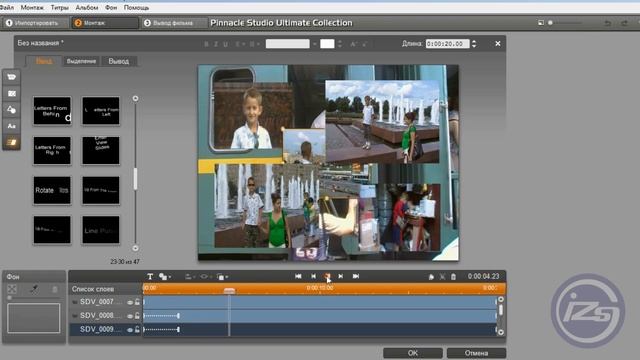Viewport: 640px width, 360px height.
Task: Expand the SDV_0008 layer row
Action: pyautogui.click(x=75, y=316)
